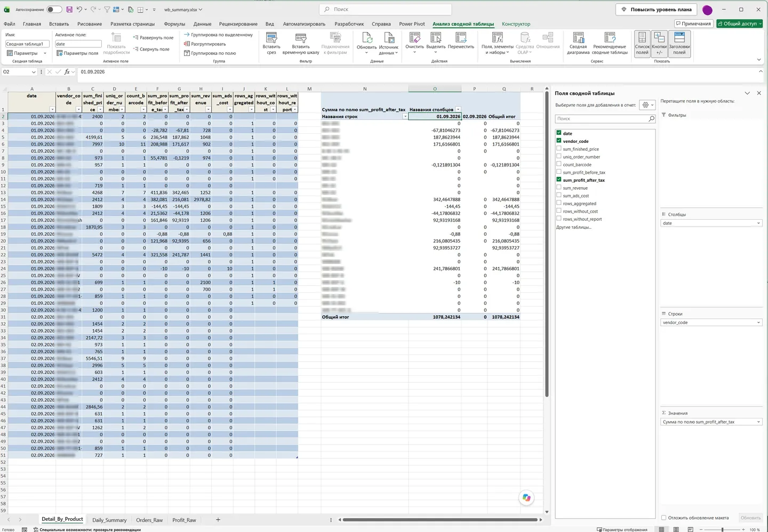The height and width of the screenshot is (532, 768).
Task: Open the Сумма по полю sum_profit_after_tax dropdown
Action: tap(758, 422)
